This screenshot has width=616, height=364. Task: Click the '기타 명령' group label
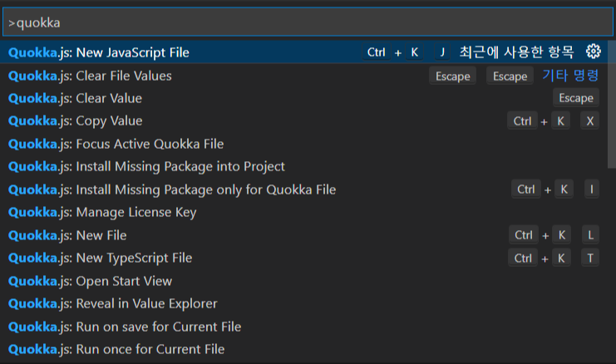pos(570,76)
